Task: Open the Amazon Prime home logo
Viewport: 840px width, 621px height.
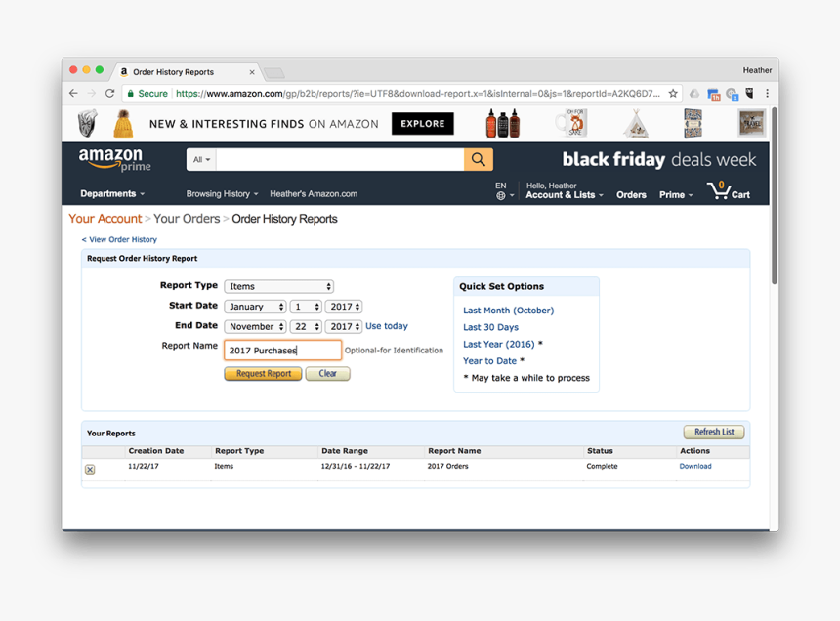Action: coord(112,158)
